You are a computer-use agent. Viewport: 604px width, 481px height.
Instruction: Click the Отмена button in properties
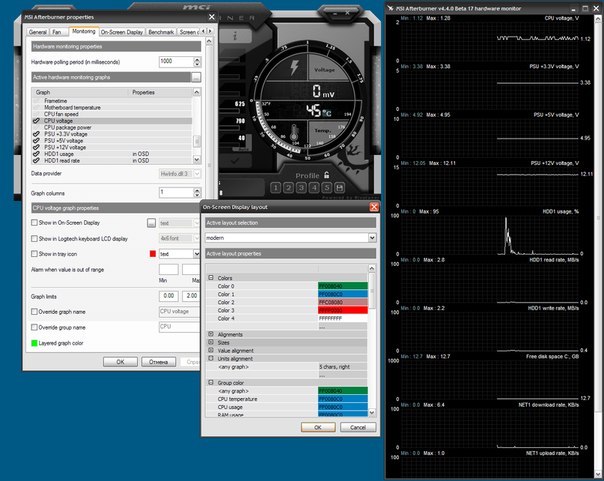tap(158, 362)
